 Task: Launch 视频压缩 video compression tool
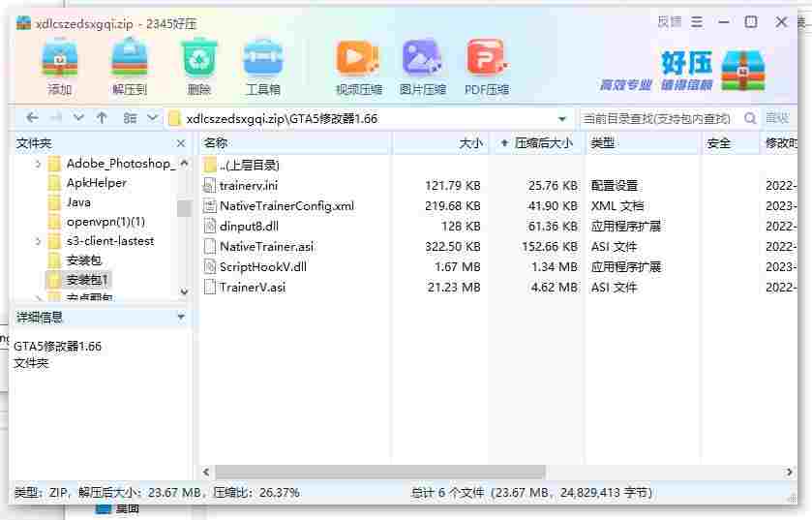tap(358, 68)
